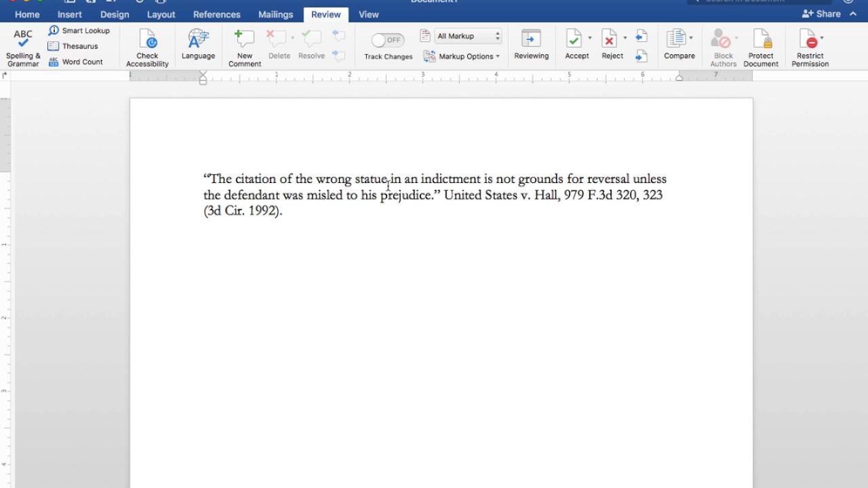
Task: Run Spelling & Grammar check
Action: 23,47
